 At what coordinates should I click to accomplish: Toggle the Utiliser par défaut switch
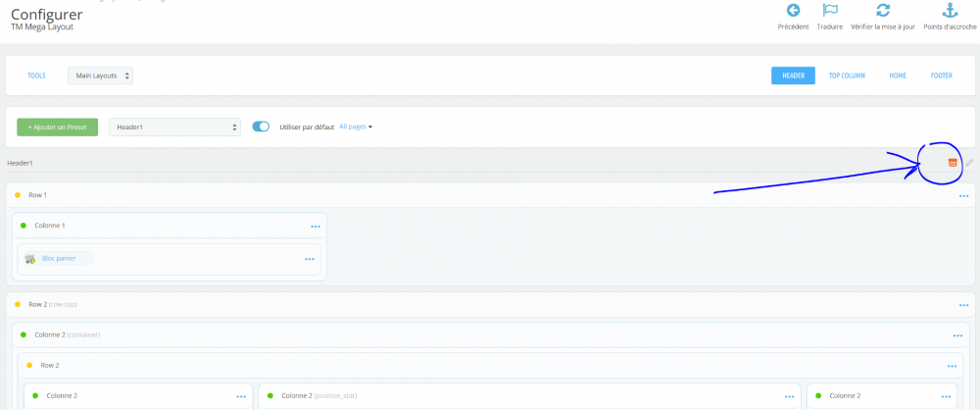click(261, 127)
